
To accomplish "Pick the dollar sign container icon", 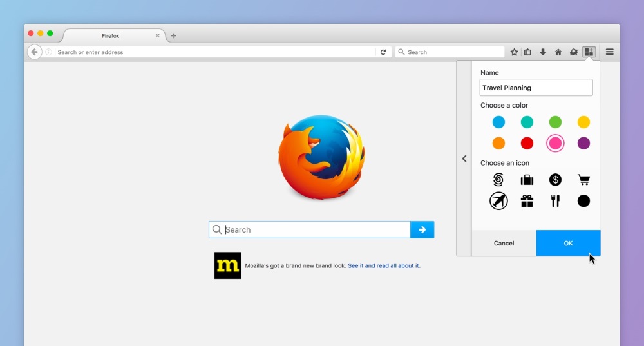I will (555, 180).
